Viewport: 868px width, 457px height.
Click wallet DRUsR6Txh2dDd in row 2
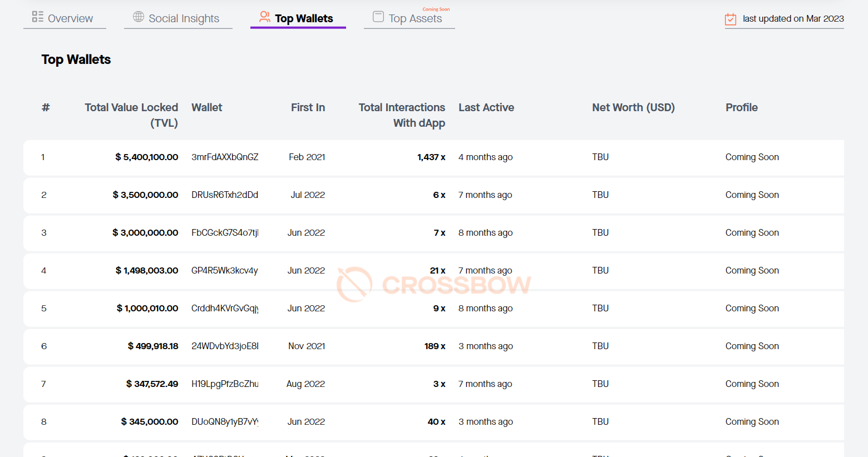pyautogui.click(x=225, y=195)
